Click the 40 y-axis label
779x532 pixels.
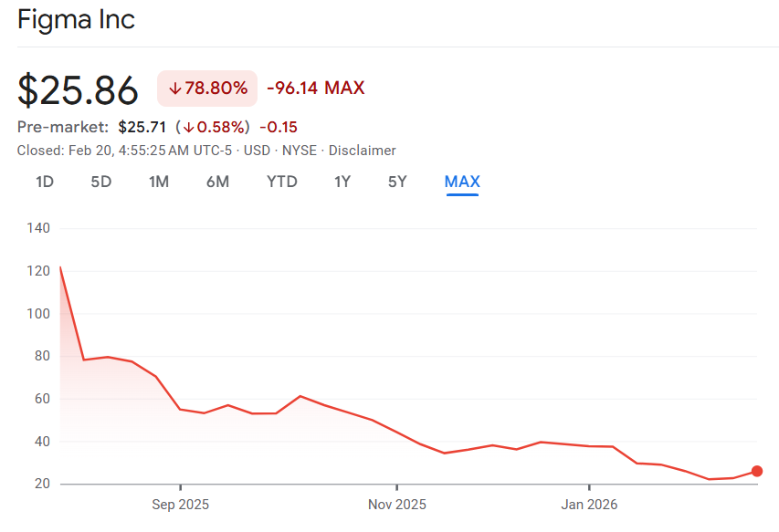[x=42, y=441]
